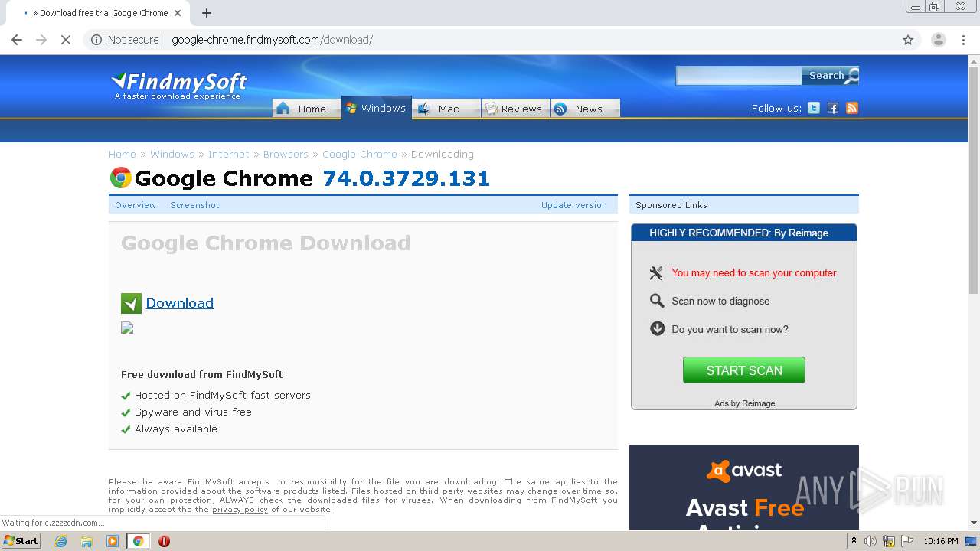The image size is (980, 551).
Task: Click the 'Google Chrome 74.0.3729.131' heading
Action: pos(312,178)
